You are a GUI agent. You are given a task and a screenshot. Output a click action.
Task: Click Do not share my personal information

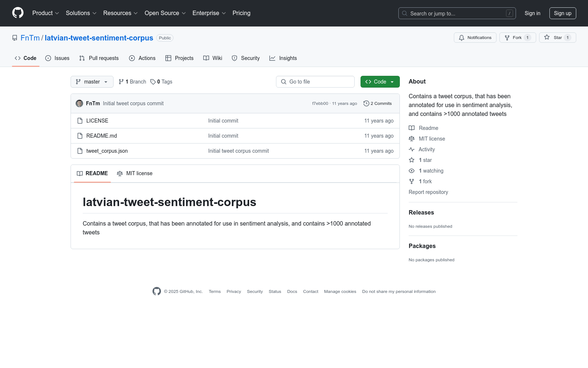(399, 291)
